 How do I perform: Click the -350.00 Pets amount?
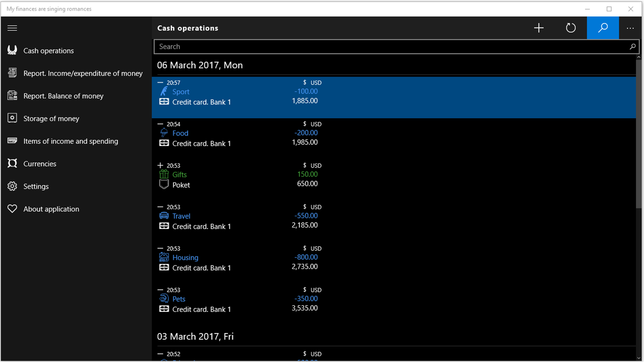click(306, 299)
